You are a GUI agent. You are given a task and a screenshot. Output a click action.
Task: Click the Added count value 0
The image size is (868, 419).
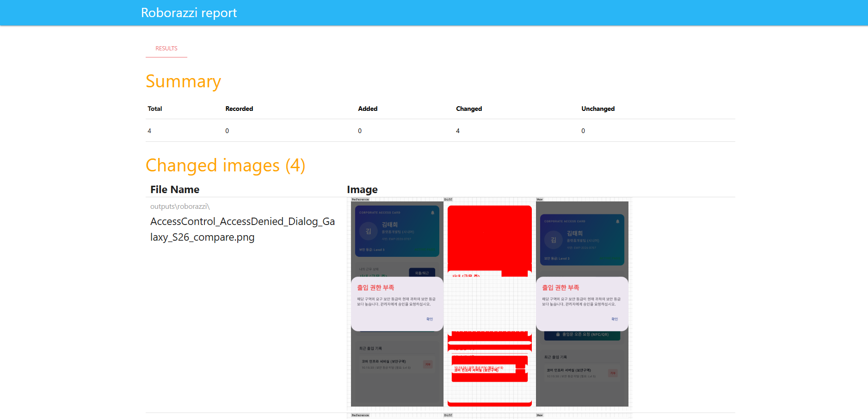[360, 131]
